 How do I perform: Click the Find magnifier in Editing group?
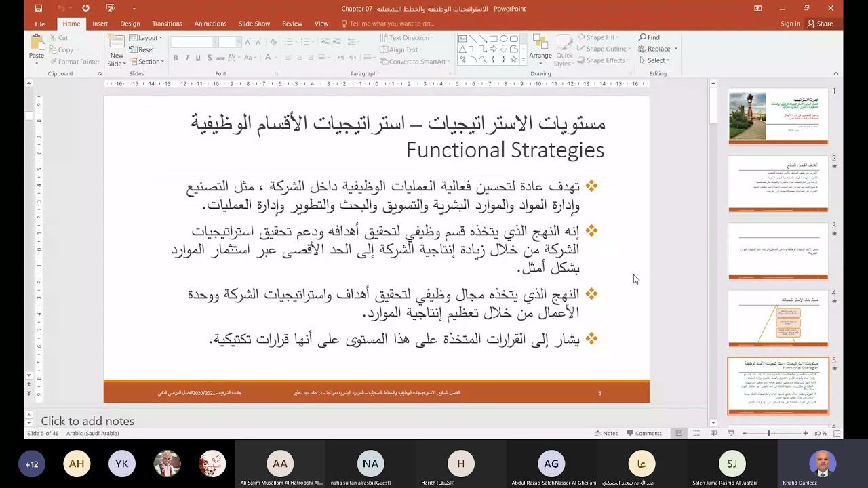[x=643, y=37]
